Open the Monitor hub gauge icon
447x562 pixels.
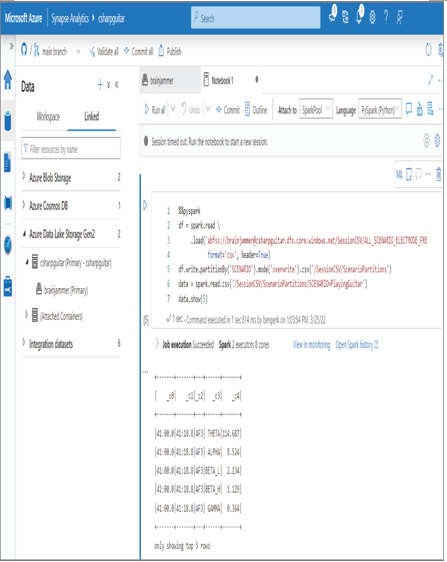pyautogui.click(x=8, y=246)
